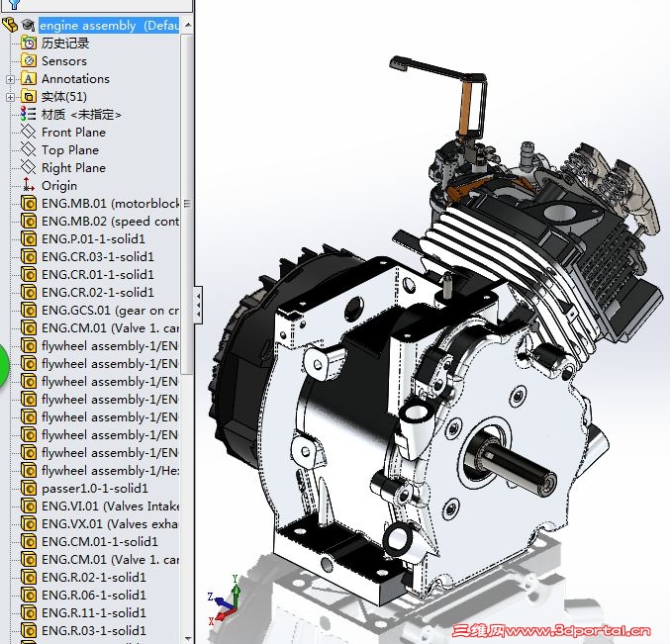This screenshot has height=644, width=670.
Task: Select ENG.P.01-1-solid1
Action: [93, 239]
